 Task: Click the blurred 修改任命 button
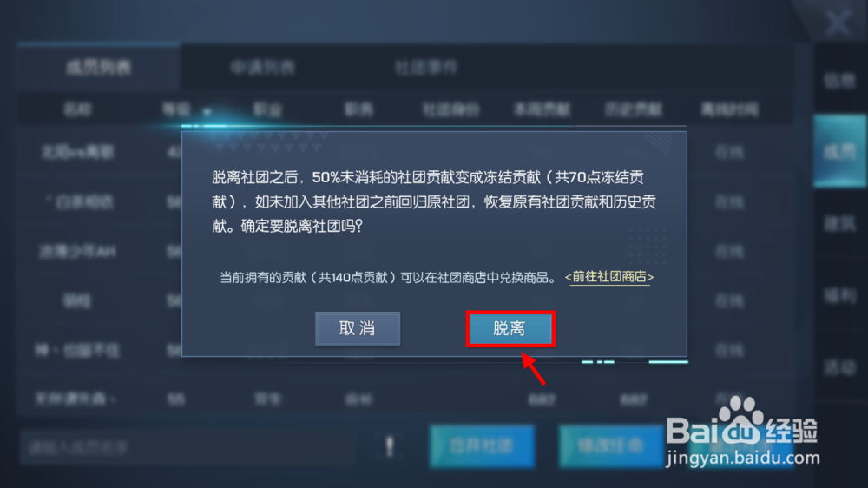[611, 446]
